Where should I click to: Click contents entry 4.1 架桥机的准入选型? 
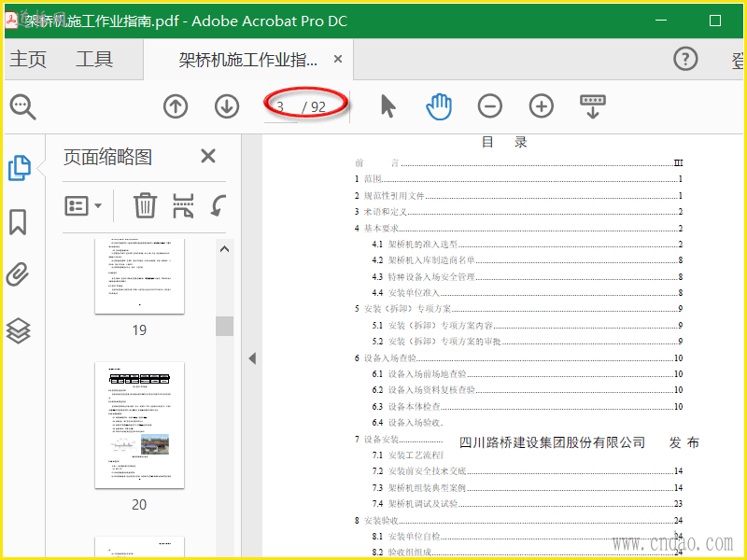[x=528, y=245]
